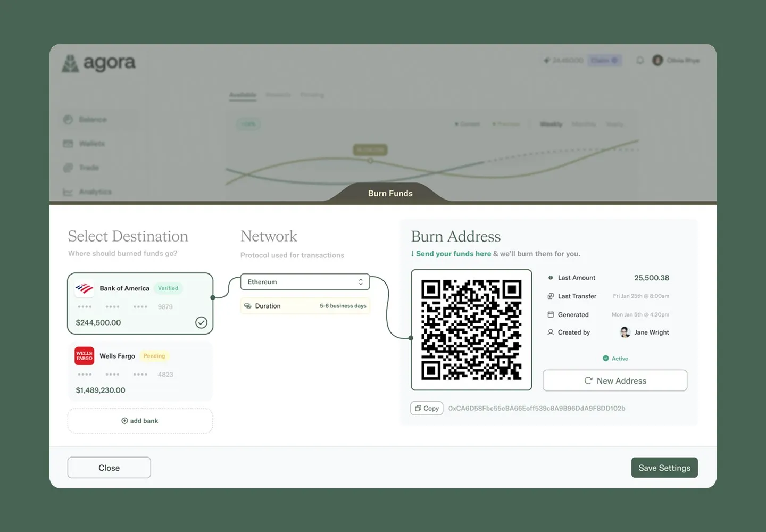
Task: Click the Generated calendar icon
Action: point(551,314)
